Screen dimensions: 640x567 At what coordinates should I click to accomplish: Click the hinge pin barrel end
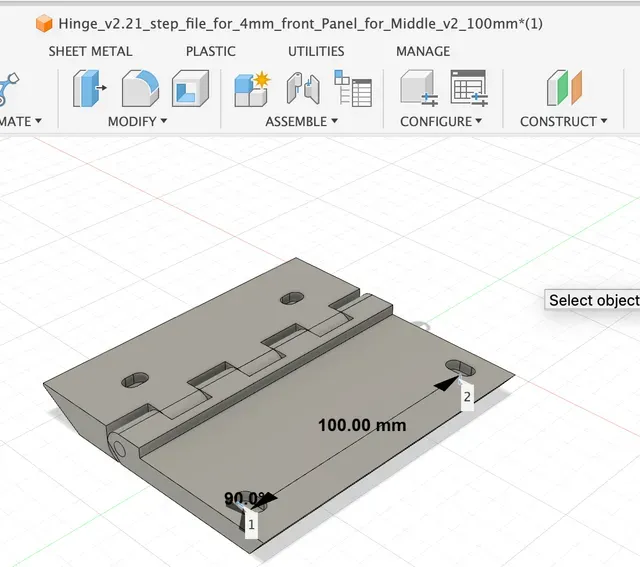point(118,447)
